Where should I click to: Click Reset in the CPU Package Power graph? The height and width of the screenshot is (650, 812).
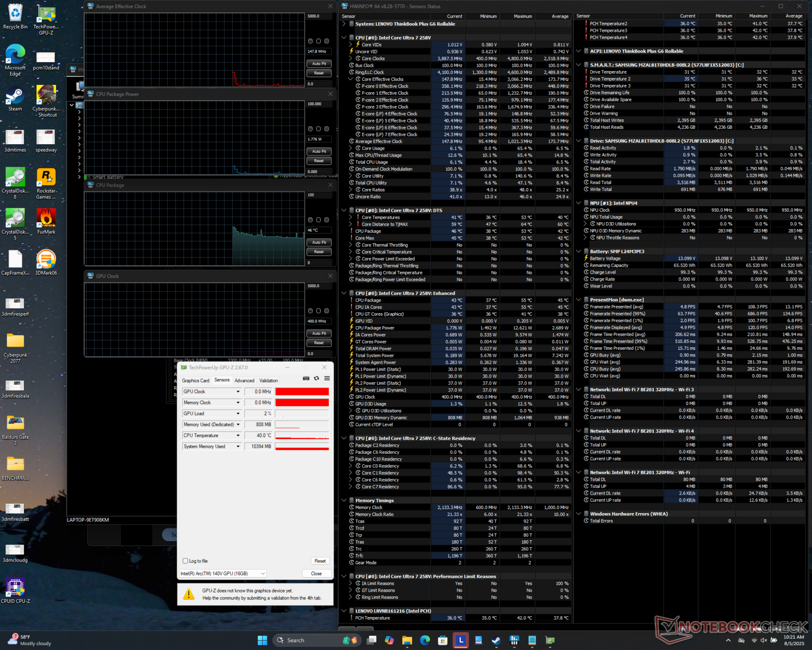(319, 161)
